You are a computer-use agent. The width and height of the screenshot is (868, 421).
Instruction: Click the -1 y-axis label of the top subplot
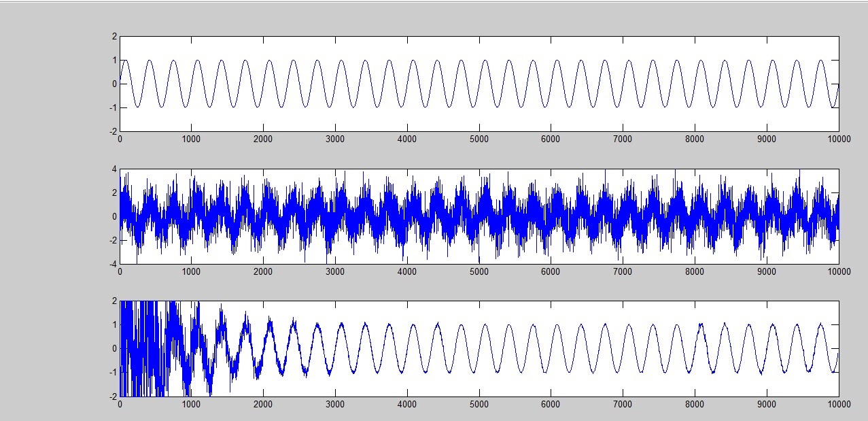(113, 107)
